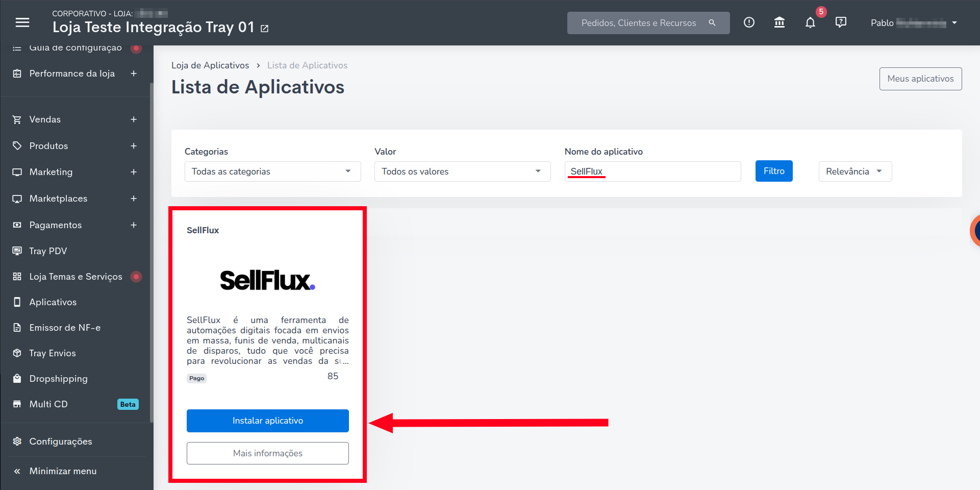Image resolution: width=980 pixels, height=490 pixels.
Task: Open the bank institution icon
Action: point(780,22)
